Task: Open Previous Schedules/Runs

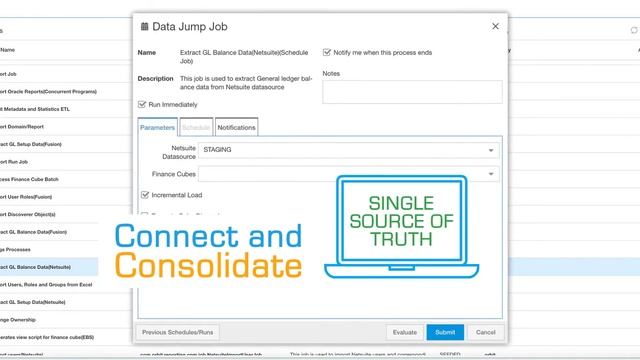Action: [x=178, y=332]
